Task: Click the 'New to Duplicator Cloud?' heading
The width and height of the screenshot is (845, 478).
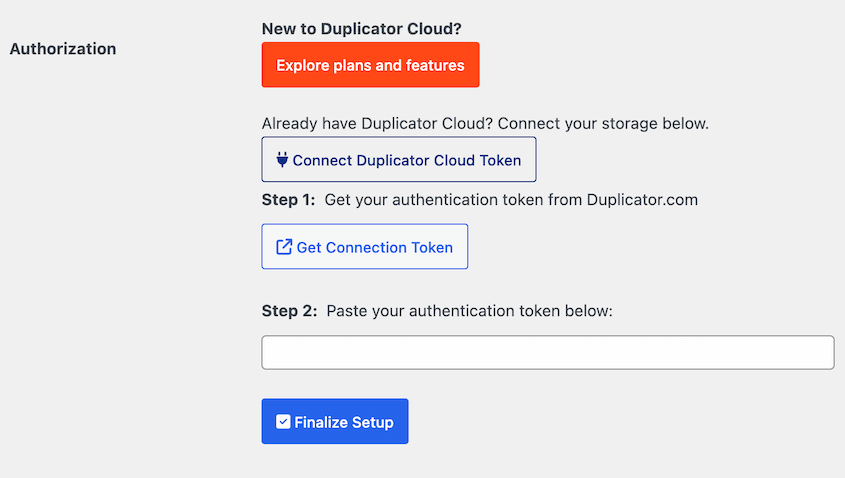Action: point(362,29)
